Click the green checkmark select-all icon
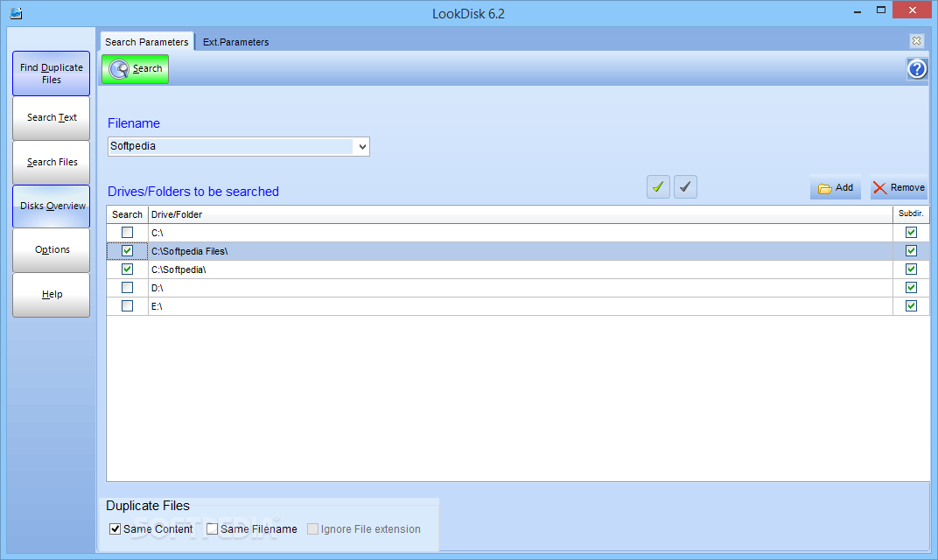Viewport: 938px width, 560px height. 658,187
